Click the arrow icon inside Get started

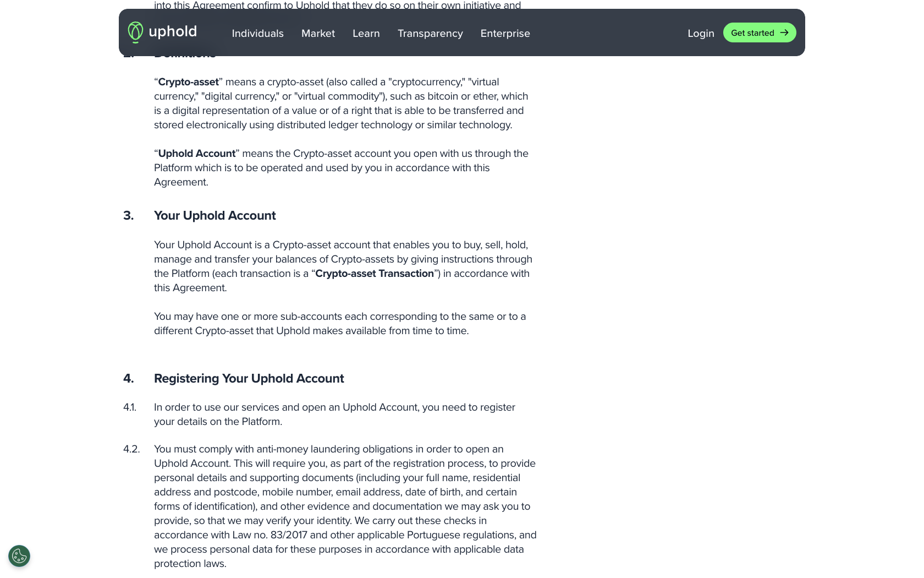click(784, 32)
